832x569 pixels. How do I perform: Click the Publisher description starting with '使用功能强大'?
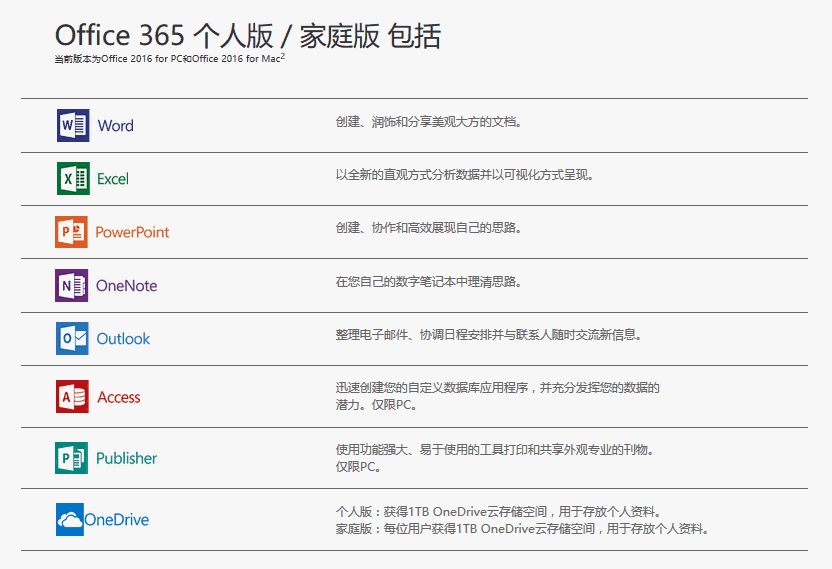click(x=496, y=458)
